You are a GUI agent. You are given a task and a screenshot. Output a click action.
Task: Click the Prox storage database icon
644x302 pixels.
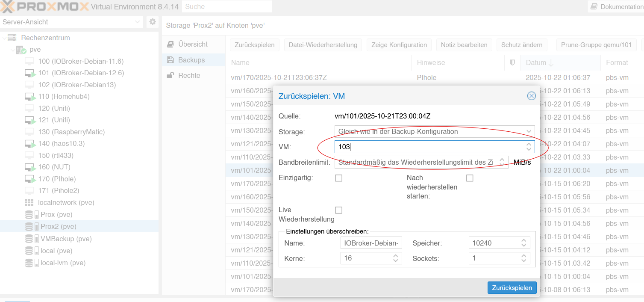point(29,214)
